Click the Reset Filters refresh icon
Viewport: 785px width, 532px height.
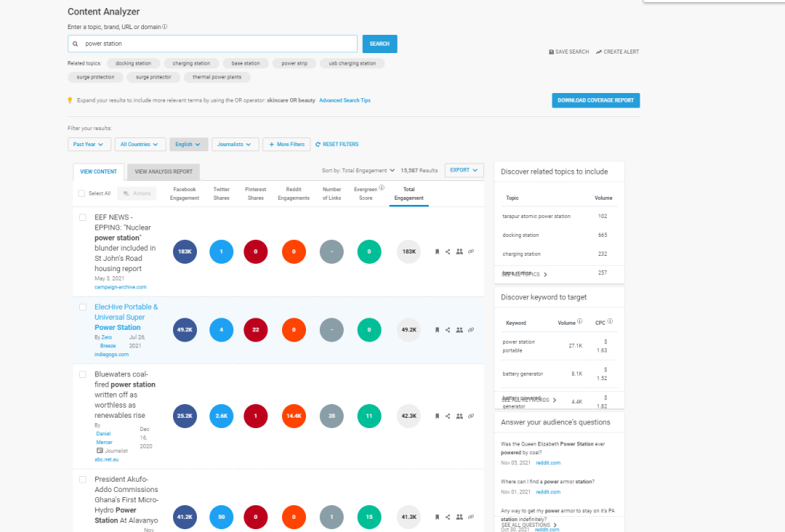(x=318, y=145)
